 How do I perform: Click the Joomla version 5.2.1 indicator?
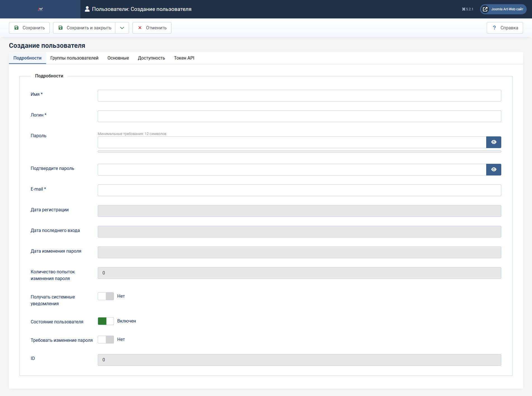pyautogui.click(x=468, y=9)
